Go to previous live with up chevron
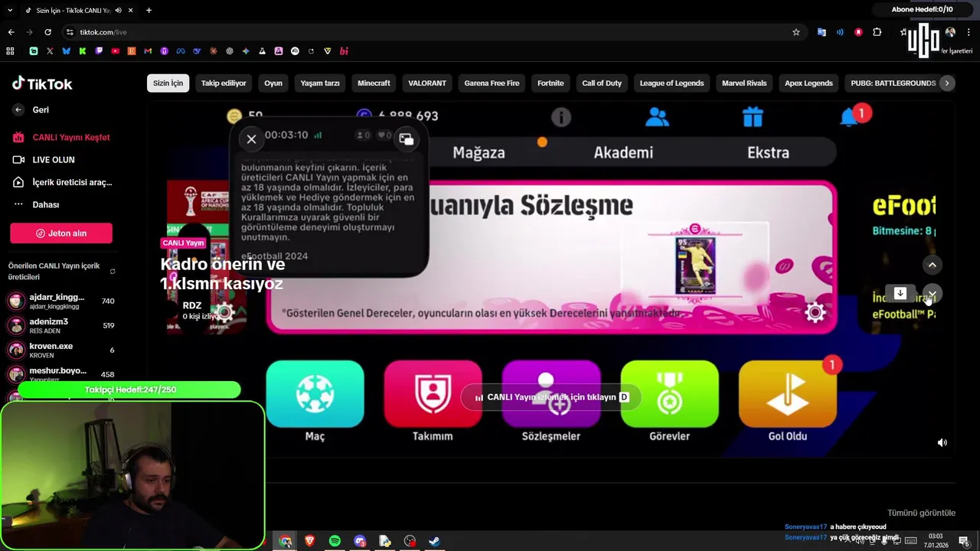This screenshot has width=980, height=551. [x=932, y=265]
